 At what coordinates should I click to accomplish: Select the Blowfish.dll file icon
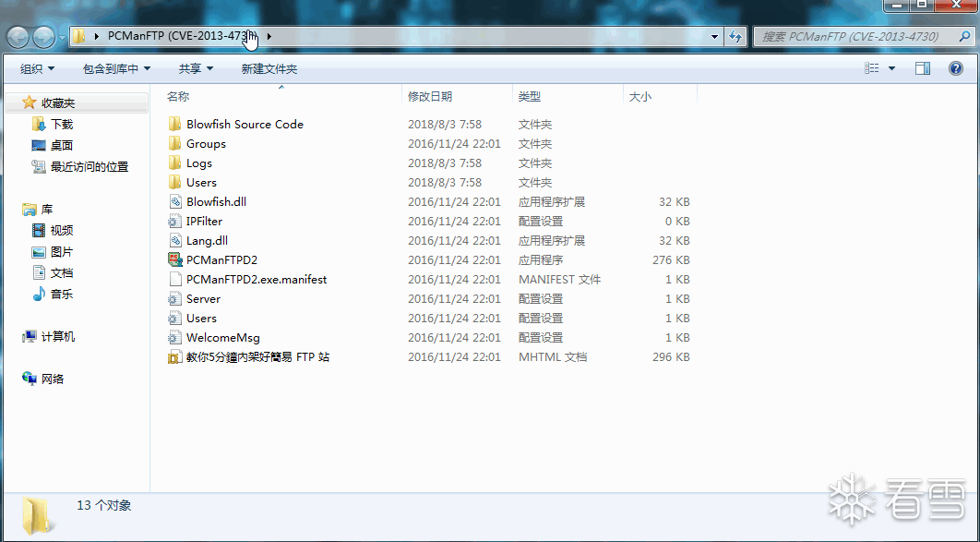coord(175,201)
